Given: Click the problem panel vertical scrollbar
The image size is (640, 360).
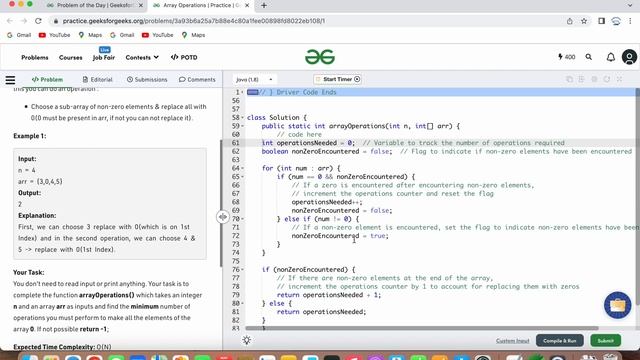Looking at the screenshot, I should tap(221, 203).
